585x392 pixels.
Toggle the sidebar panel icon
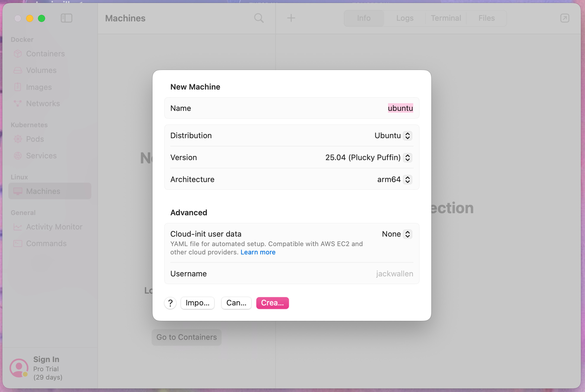pyautogui.click(x=66, y=18)
